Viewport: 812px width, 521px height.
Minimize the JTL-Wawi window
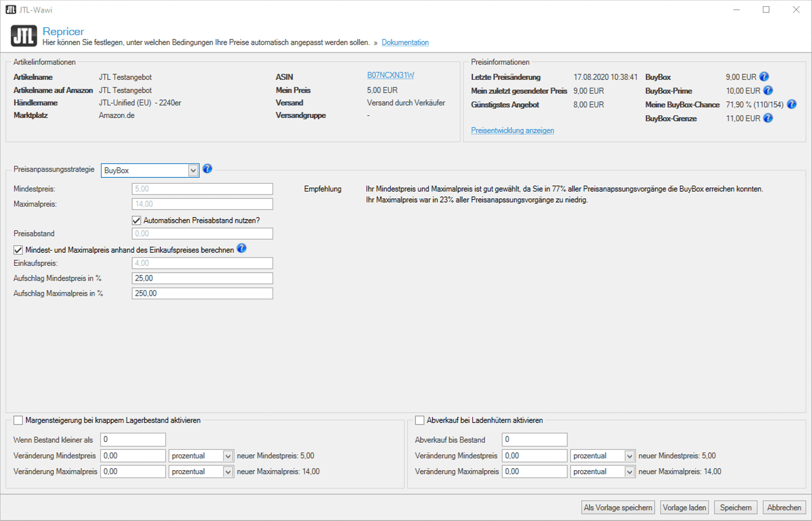coord(736,10)
